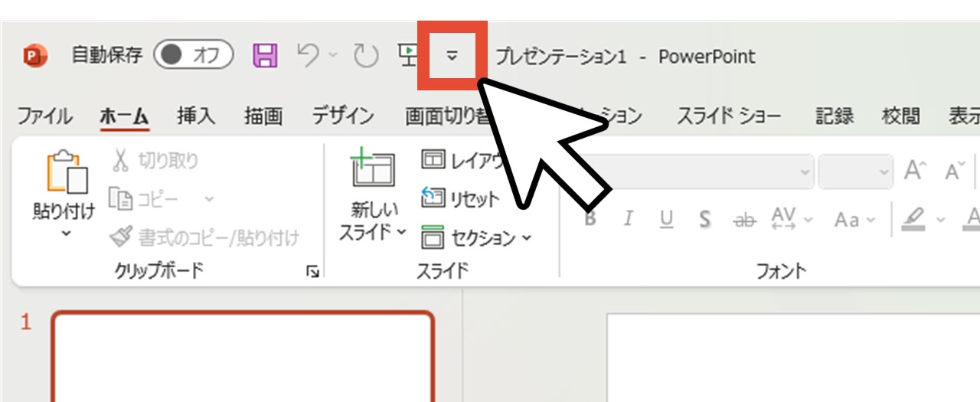Image resolution: width=980 pixels, height=402 pixels.
Task: Click the コピー (Copy) button
Action: point(144,199)
